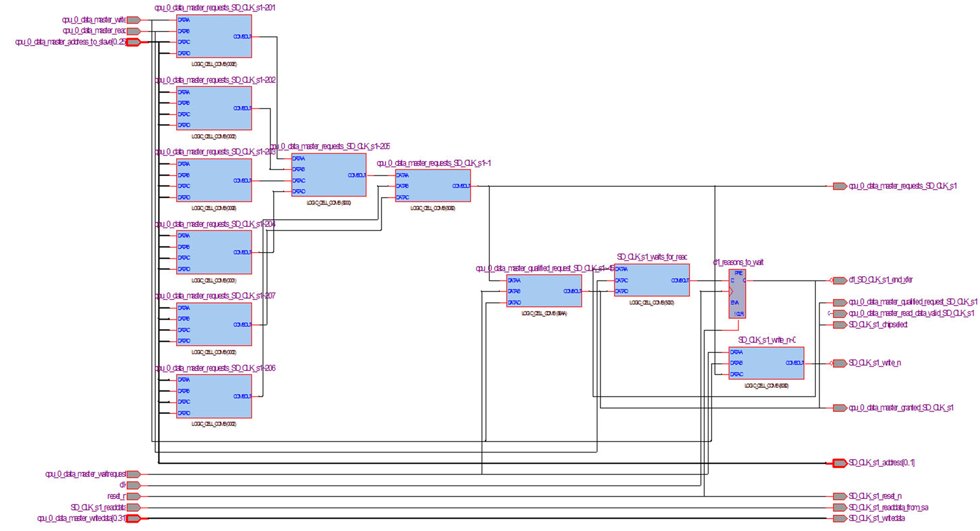Select the SD_CLK_s1_address output bus pin

(840, 463)
